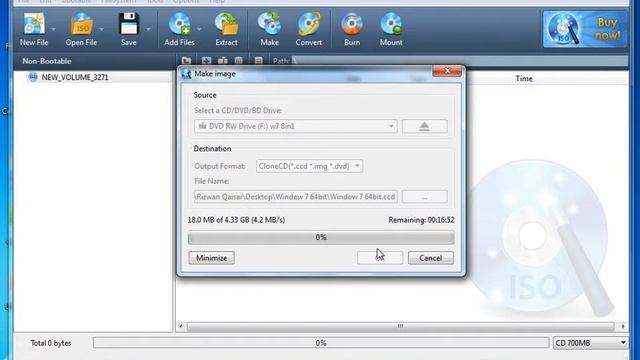Expand the Open File dropdown arrow
This screenshot has width=640, height=360.
click(102, 29)
